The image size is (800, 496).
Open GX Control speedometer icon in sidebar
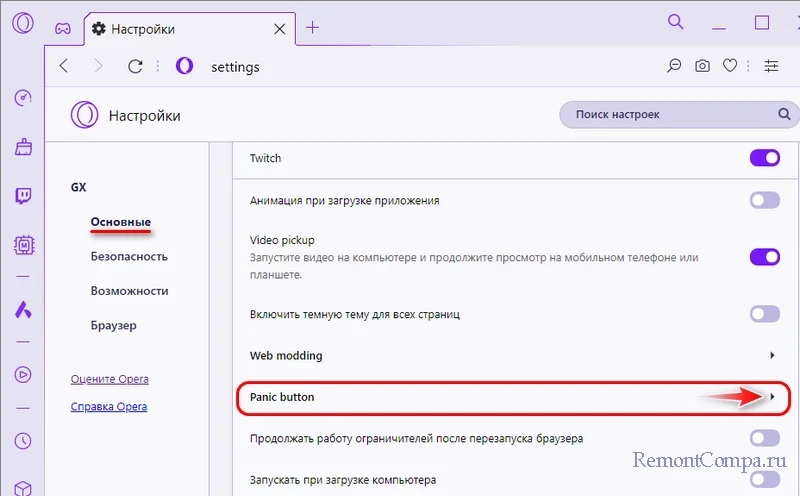(x=23, y=98)
